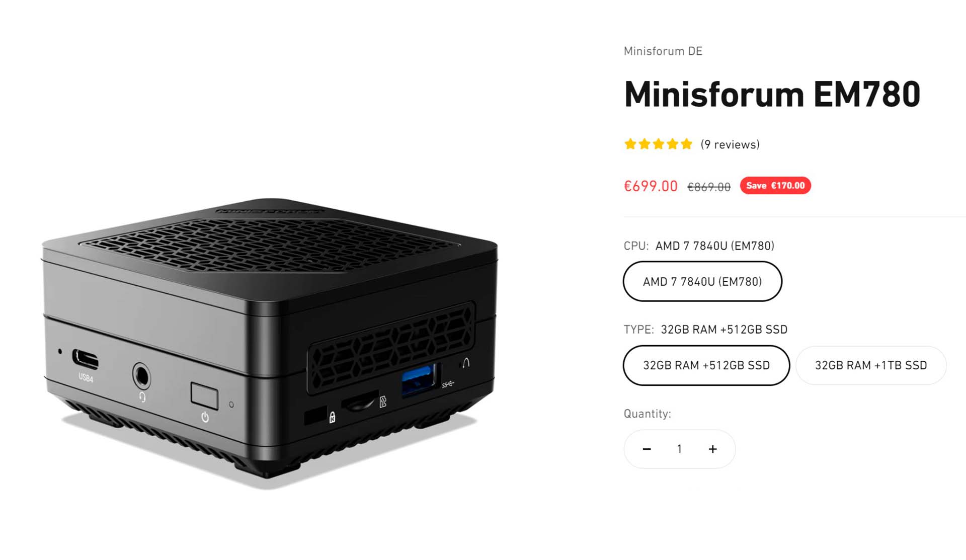This screenshot has width=966, height=560.
Task: Click the USB4 port on the product image
Action: coord(85,359)
